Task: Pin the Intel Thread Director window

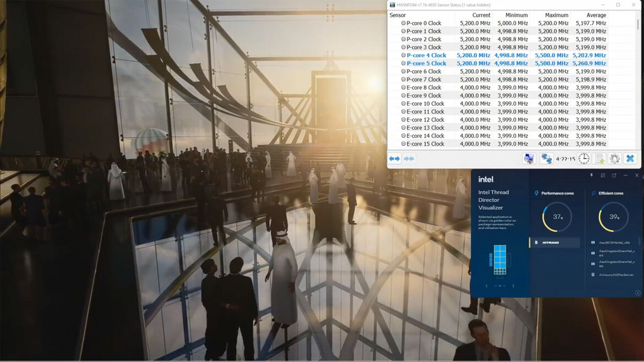Action: (x=591, y=175)
